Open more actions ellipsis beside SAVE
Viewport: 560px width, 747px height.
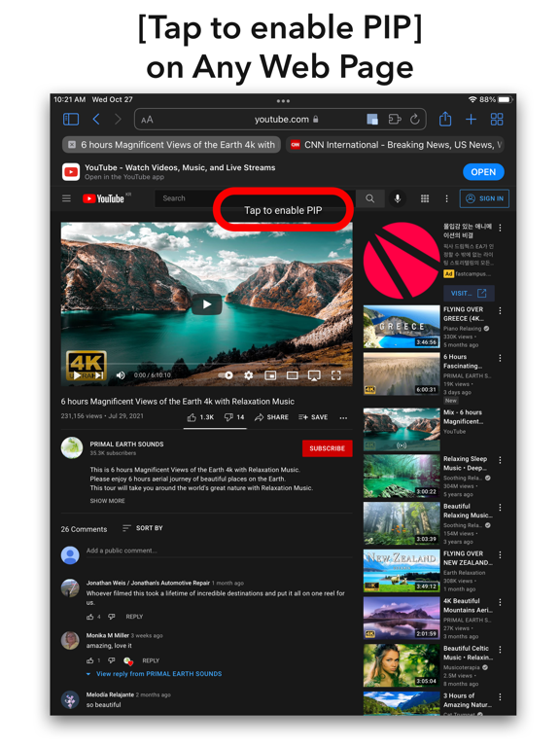pyautogui.click(x=343, y=418)
